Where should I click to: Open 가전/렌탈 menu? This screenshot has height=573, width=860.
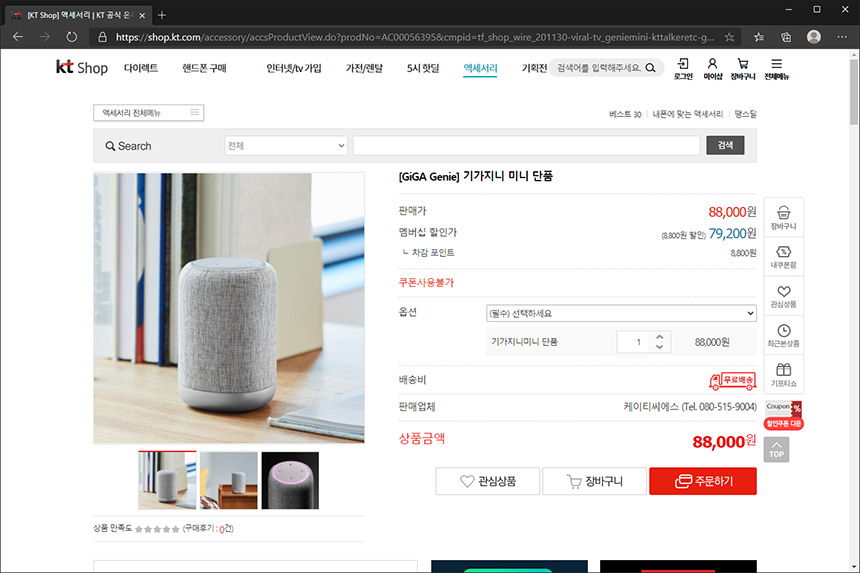coord(364,68)
